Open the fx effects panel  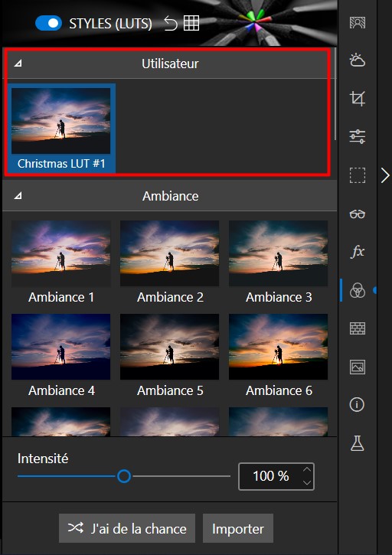[x=358, y=252]
